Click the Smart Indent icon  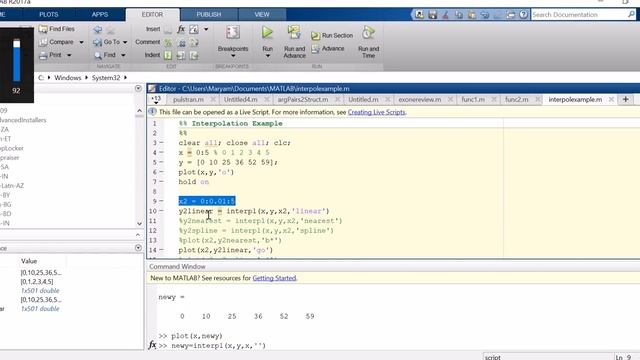pos(168,55)
